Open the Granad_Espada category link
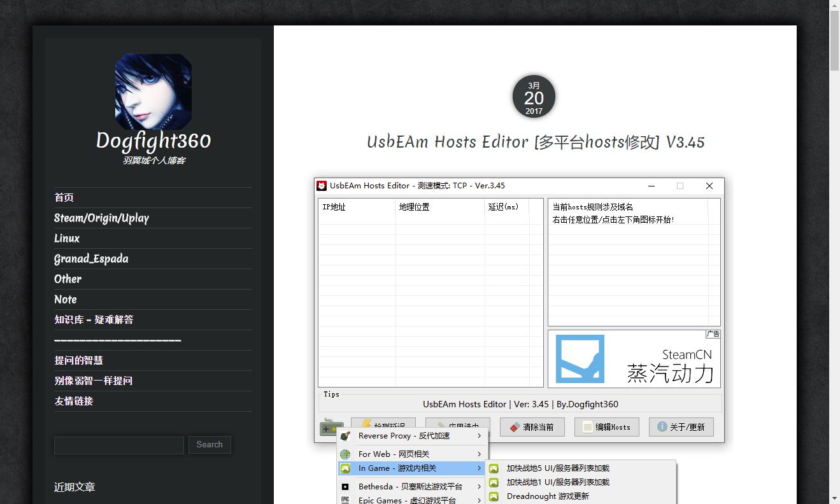Image resolution: width=840 pixels, height=504 pixels. click(x=91, y=259)
